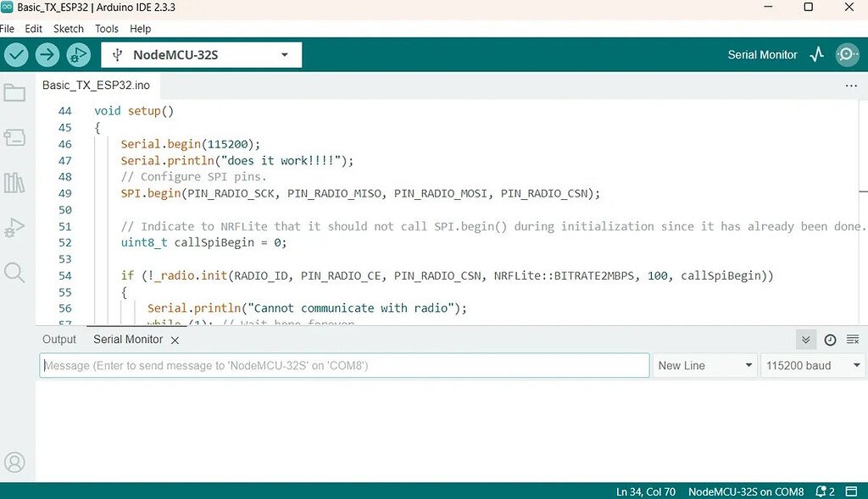Toggle timestamp display in Serial Monitor
Image resolution: width=868 pixels, height=499 pixels.
[x=830, y=340]
